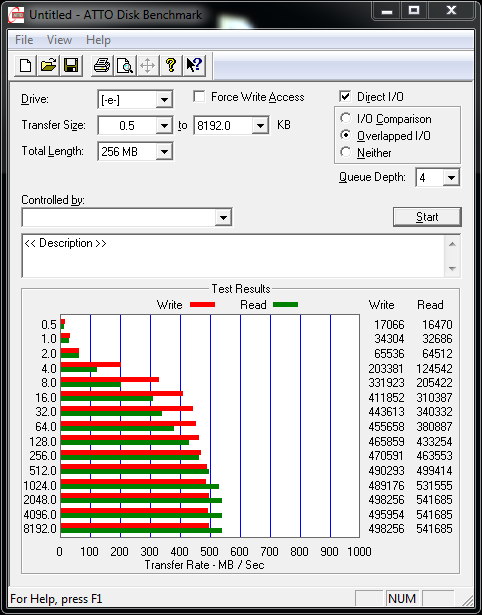Viewport: 482px width, 615px height.
Task: Click write value 443613 for 32.0 KB
Action: coord(386,412)
